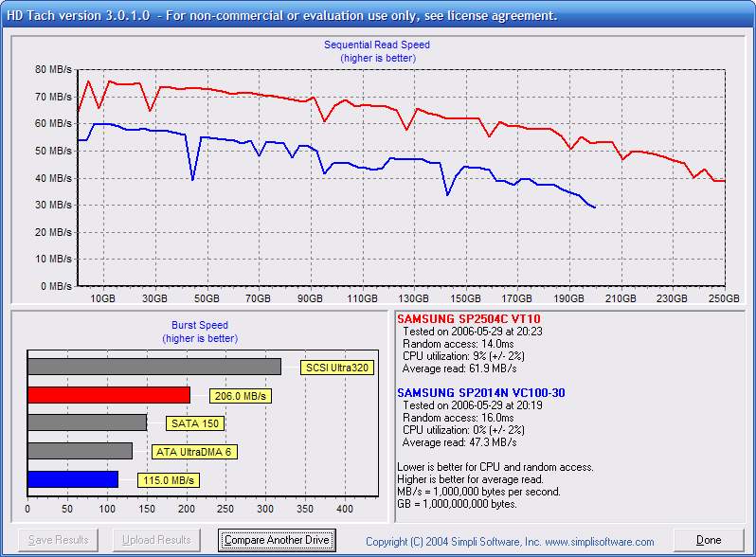Click the MB/s = 1,000,000 bytes note
The width and height of the screenshot is (756, 557).
478,492
